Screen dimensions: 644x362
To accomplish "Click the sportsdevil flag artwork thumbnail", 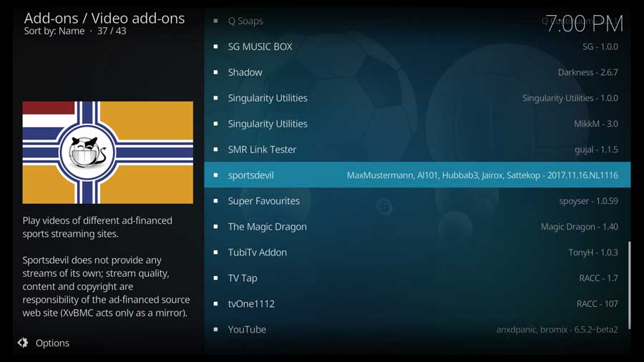I will coord(107,152).
